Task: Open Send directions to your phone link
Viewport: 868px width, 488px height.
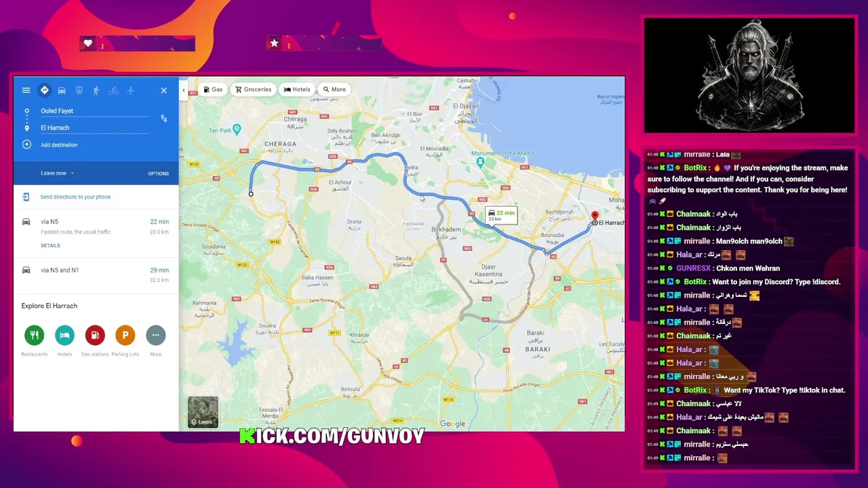Action: 75,197
